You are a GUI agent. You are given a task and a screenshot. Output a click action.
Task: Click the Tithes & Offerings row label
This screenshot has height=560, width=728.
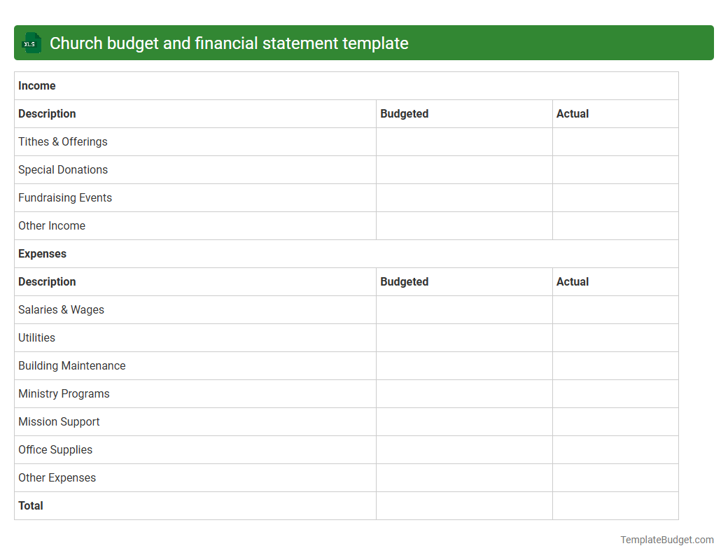pyautogui.click(x=62, y=141)
